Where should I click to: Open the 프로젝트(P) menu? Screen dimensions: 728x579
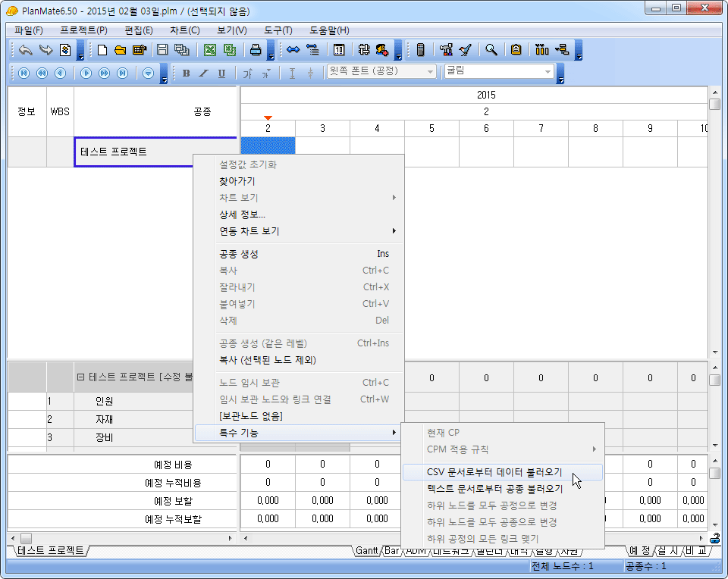83,30
